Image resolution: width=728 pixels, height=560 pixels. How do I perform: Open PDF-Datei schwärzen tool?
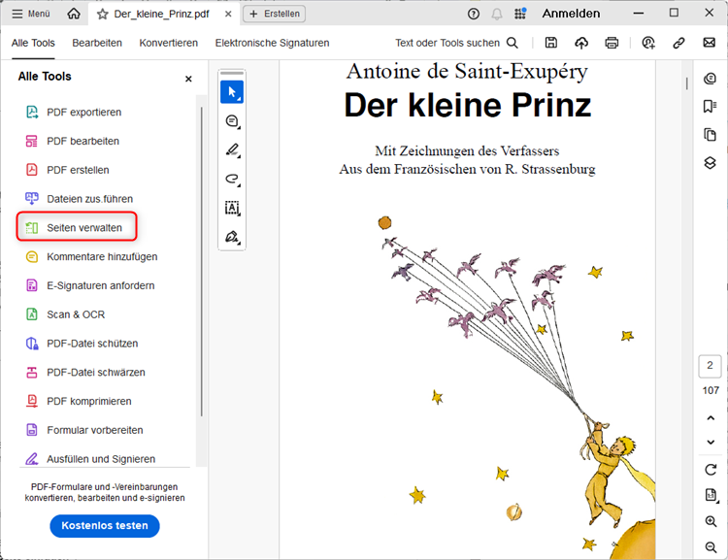[x=85, y=372]
